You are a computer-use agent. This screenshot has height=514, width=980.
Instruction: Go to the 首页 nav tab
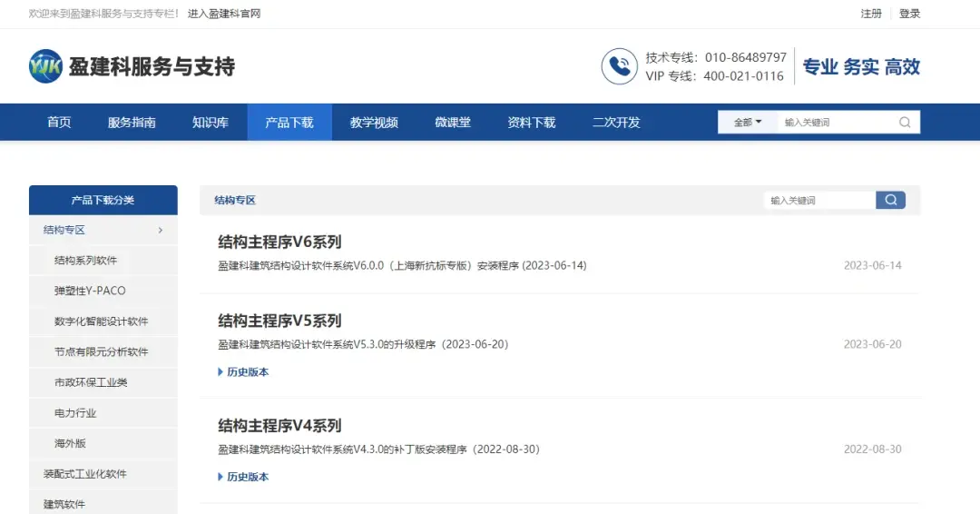pyautogui.click(x=59, y=123)
